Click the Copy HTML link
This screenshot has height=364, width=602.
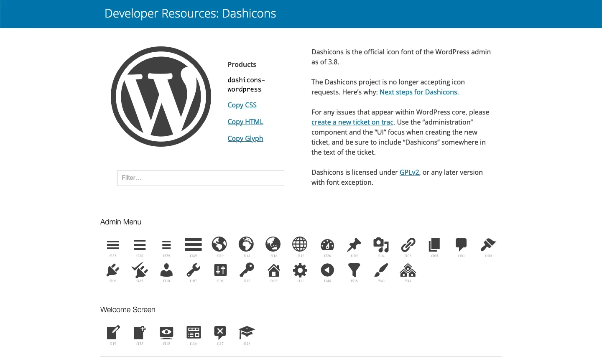point(245,122)
